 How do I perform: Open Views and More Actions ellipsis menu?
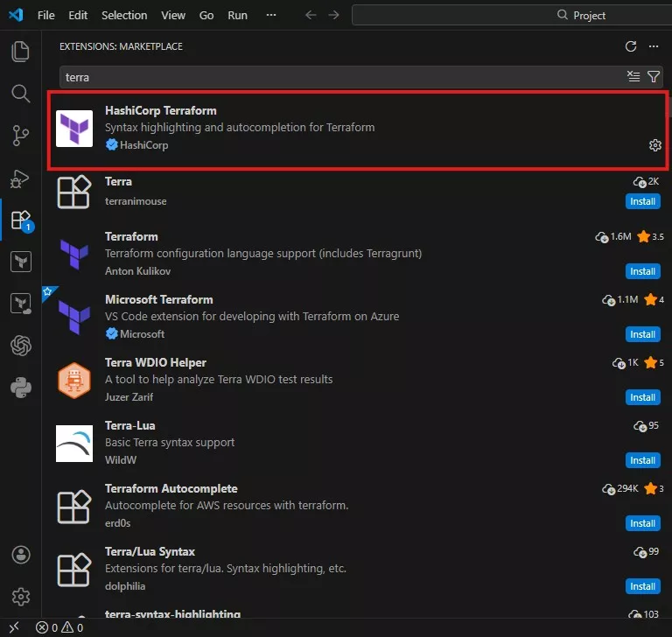[x=653, y=46]
